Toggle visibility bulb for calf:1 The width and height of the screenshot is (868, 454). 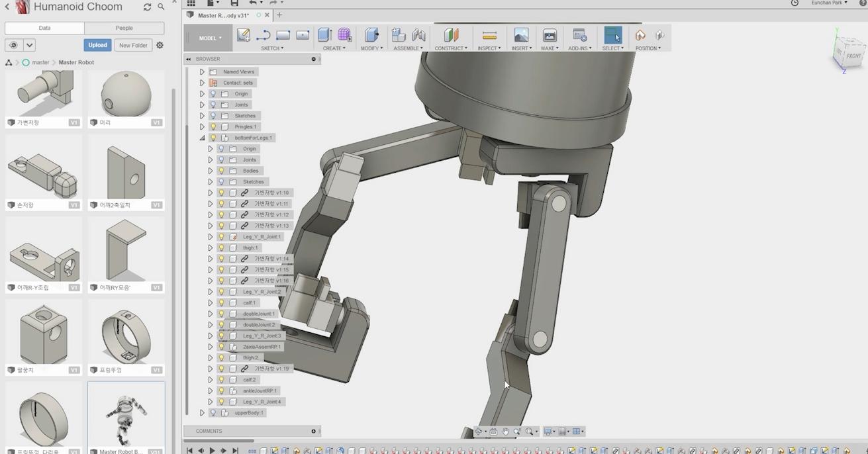pyautogui.click(x=222, y=302)
